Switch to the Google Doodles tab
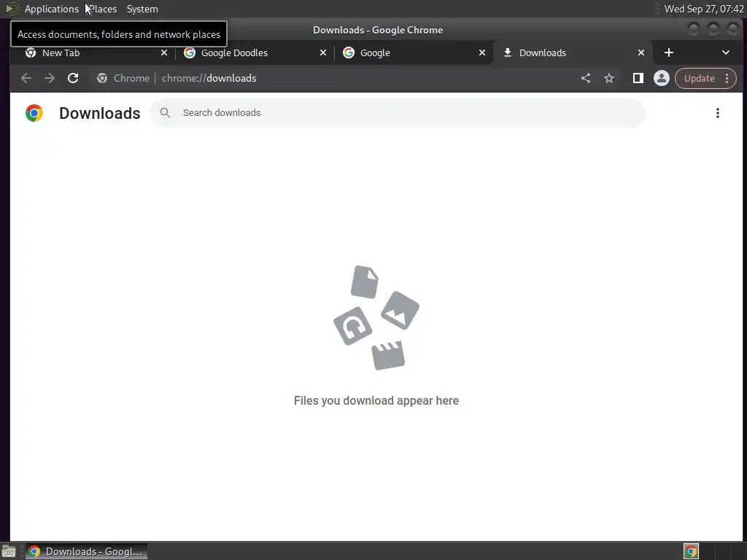Screen dimensions: 747x560 point(252,52)
